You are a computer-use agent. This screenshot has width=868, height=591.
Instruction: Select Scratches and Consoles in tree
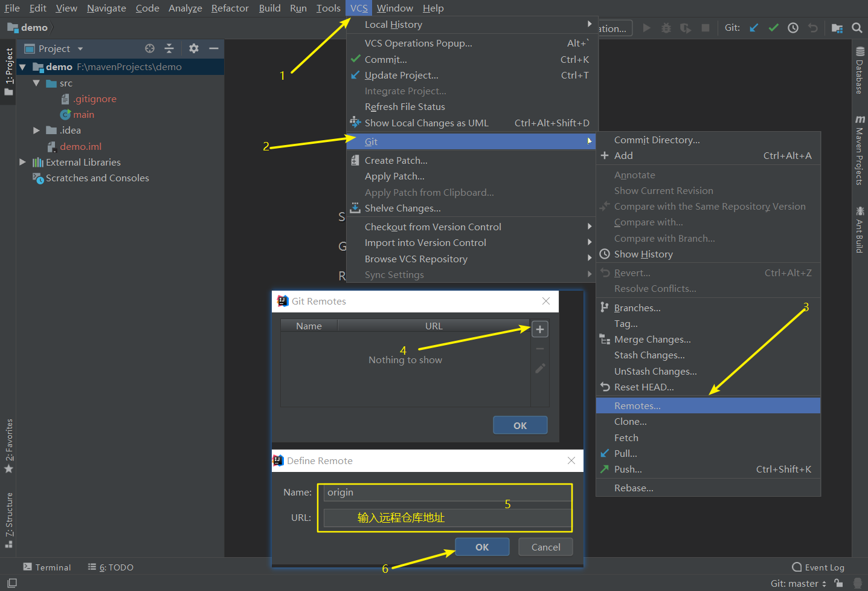91,178
